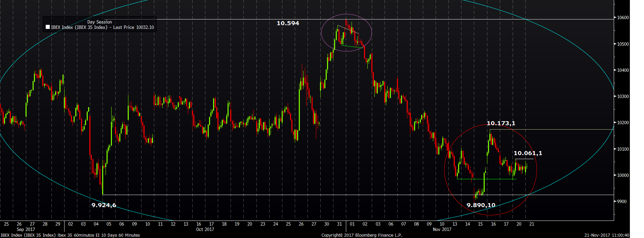Viewport: 644px width, 238px height.
Task: Click the 10400 price axis label
Action: coord(623,70)
